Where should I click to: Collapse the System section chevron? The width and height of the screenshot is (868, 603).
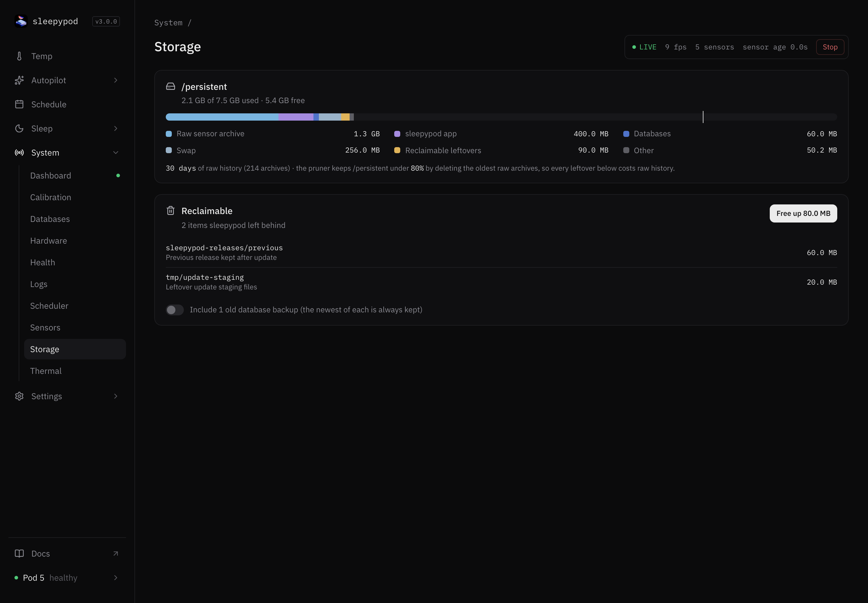click(115, 153)
